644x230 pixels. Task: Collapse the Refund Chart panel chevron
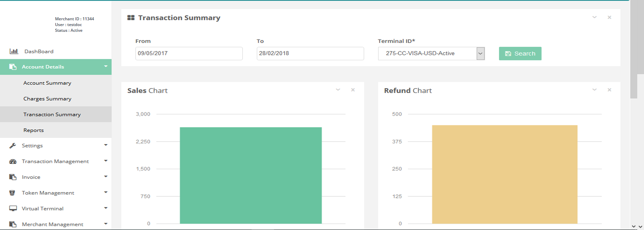[594, 90]
